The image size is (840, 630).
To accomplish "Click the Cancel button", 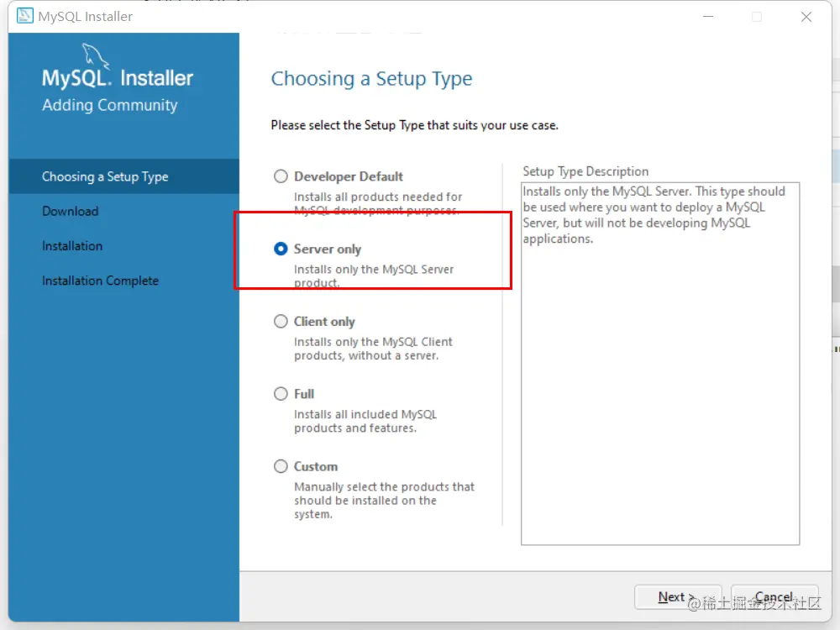I will tap(774, 596).
